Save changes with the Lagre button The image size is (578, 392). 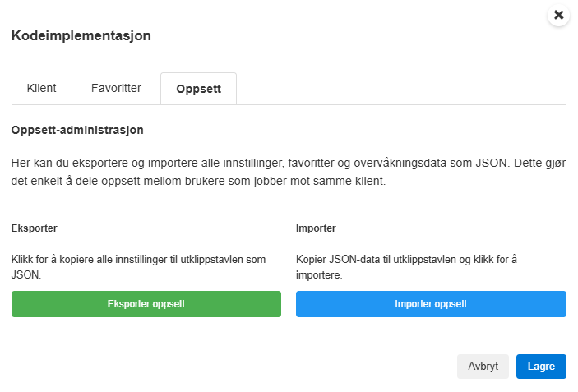tap(541, 367)
